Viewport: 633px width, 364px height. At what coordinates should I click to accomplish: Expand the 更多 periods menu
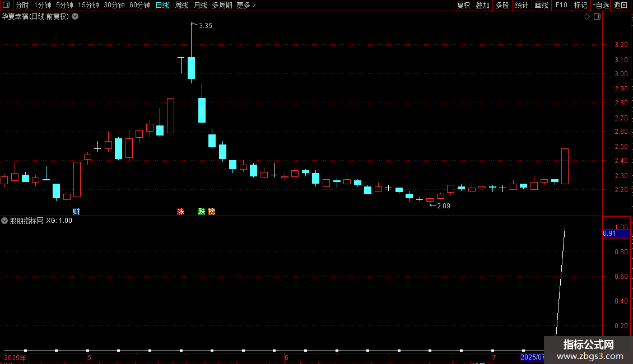246,5
